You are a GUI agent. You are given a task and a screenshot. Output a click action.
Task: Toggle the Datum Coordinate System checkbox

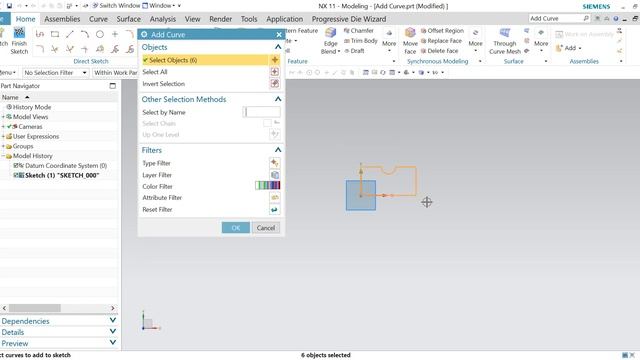pyautogui.click(x=16, y=166)
